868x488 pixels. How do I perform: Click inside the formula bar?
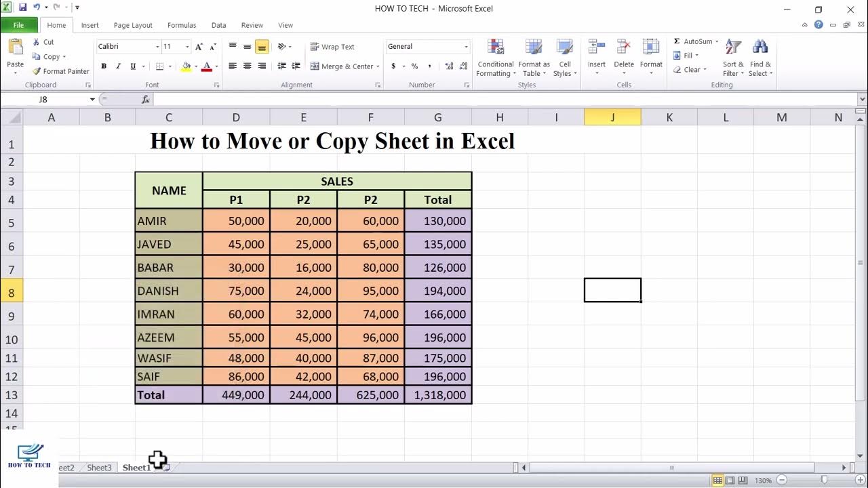coord(505,100)
